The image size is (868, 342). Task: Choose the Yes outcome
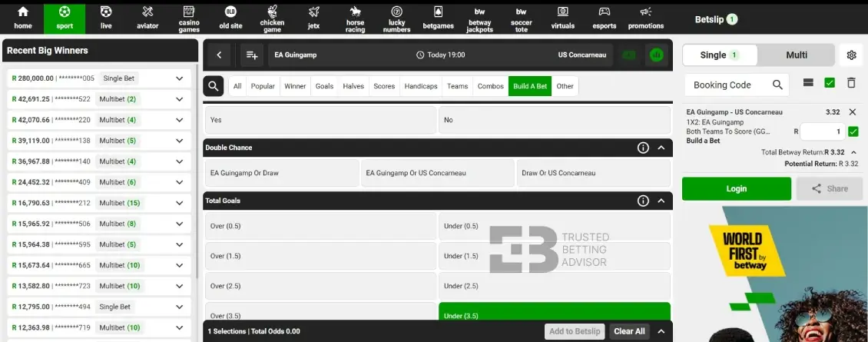pyautogui.click(x=320, y=120)
